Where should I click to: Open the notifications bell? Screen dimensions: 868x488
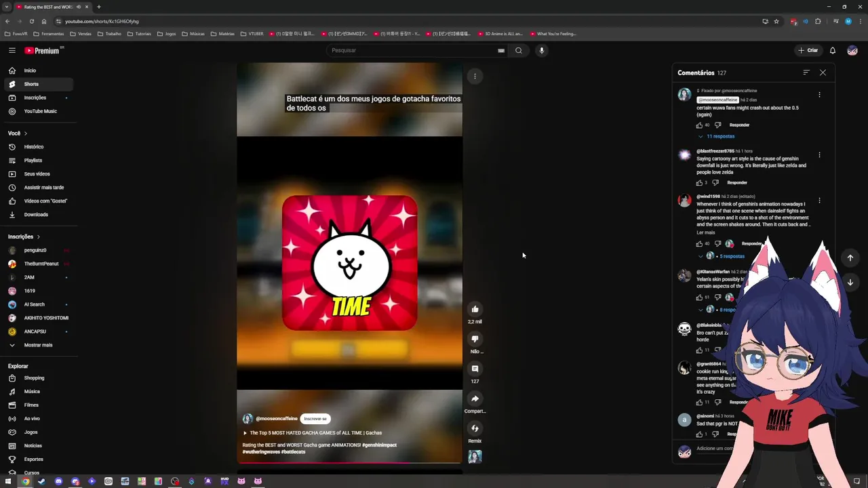click(x=833, y=50)
